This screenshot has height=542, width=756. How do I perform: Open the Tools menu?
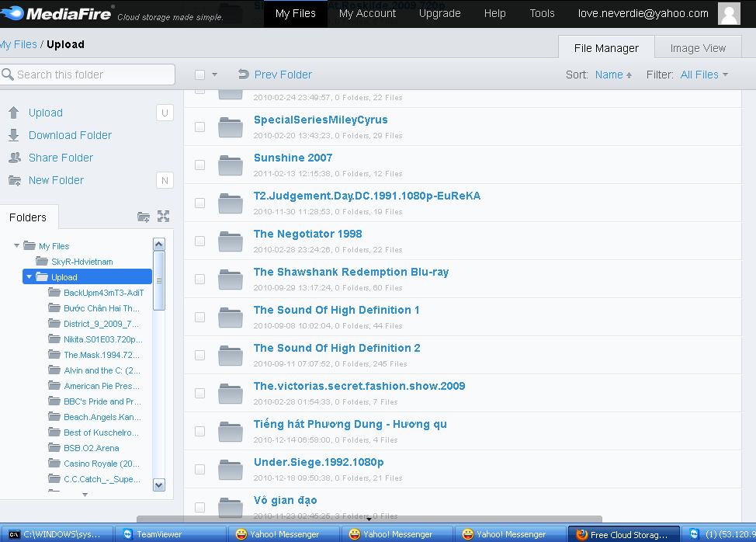542,13
